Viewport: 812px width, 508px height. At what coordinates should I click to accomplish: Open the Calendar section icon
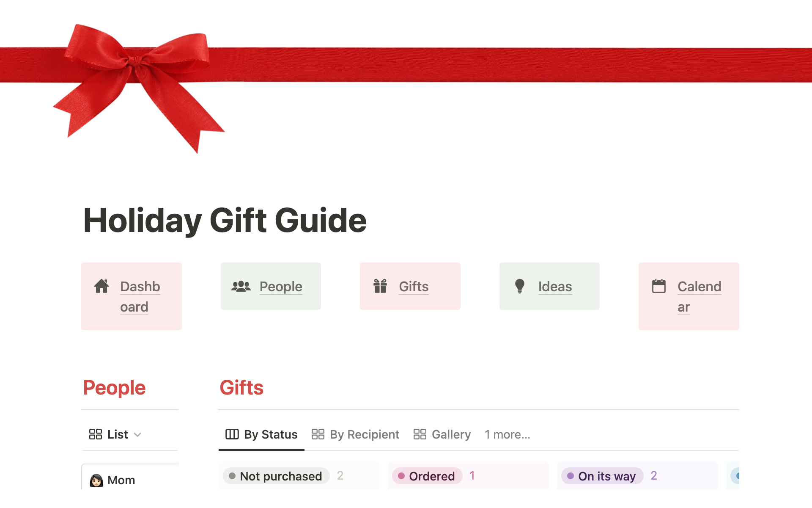coord(659,286)
